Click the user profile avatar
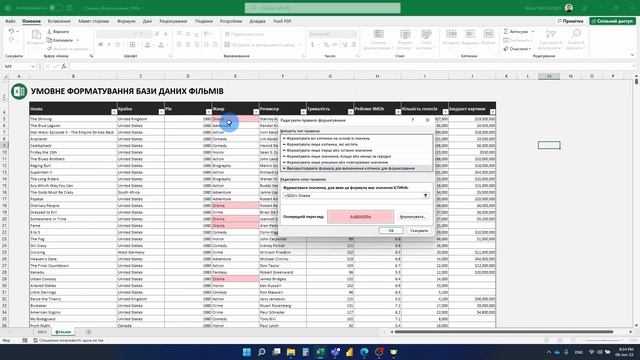640x360 pixels. point(569,8)
